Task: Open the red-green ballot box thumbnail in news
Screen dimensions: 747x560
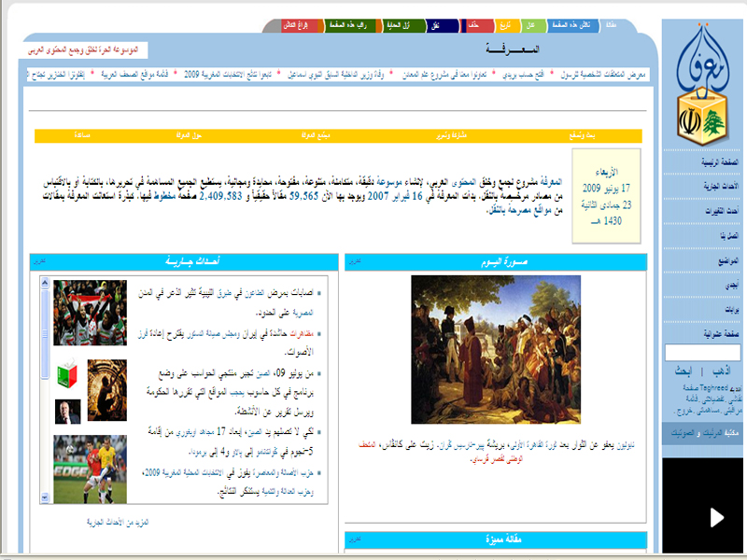Action: click(67, 374)
